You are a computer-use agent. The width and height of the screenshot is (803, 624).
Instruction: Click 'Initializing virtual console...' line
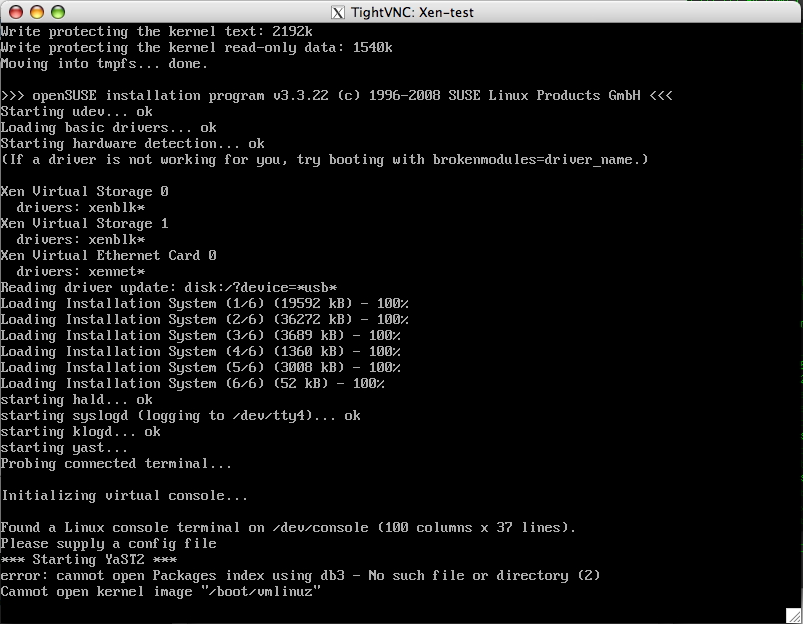124,495
